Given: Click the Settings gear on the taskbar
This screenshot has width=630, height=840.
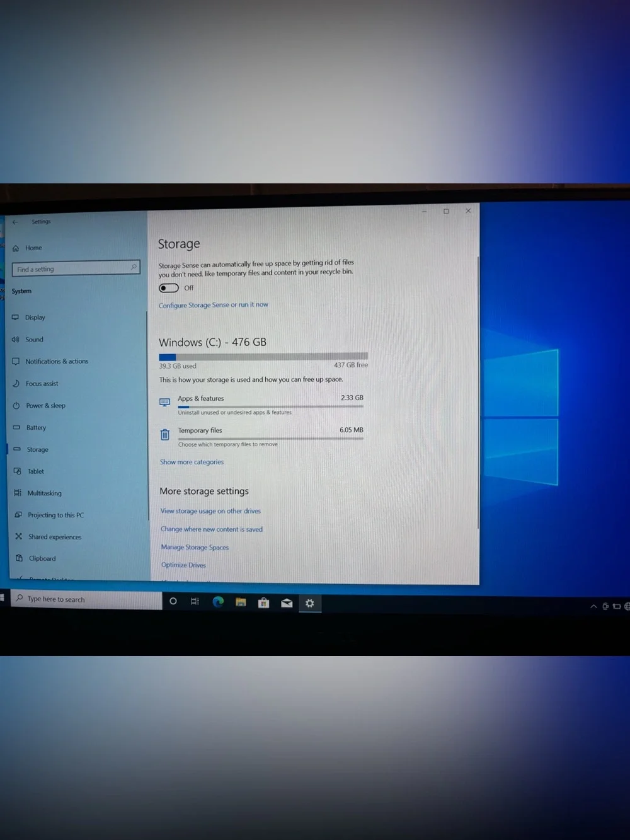Looking at the screenshot, I should point(309,603).
